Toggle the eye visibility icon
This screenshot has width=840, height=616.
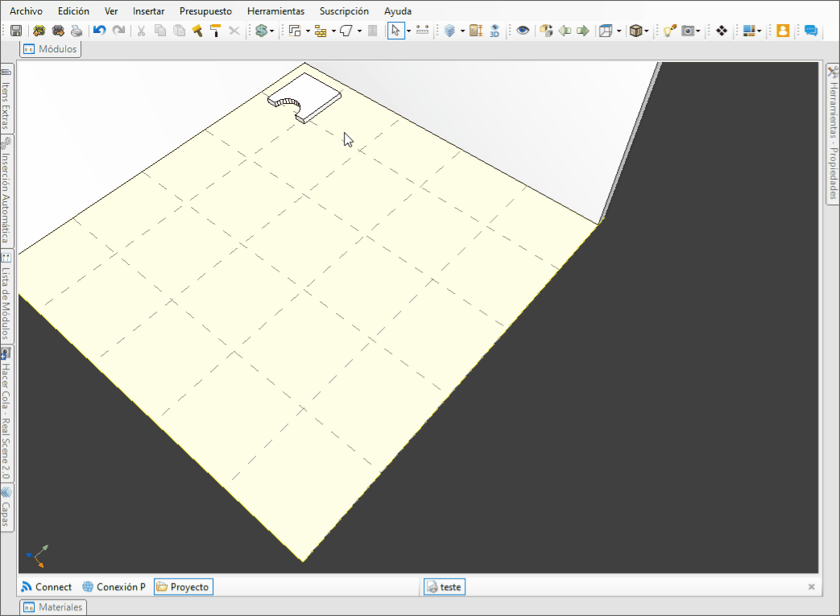523,31
